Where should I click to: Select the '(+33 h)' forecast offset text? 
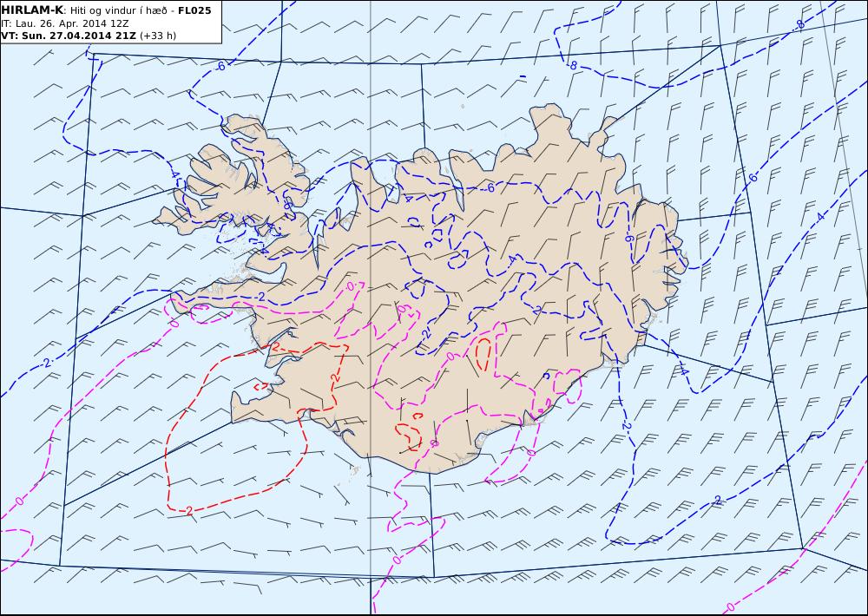pyautogui.click(x=158, y=36)
